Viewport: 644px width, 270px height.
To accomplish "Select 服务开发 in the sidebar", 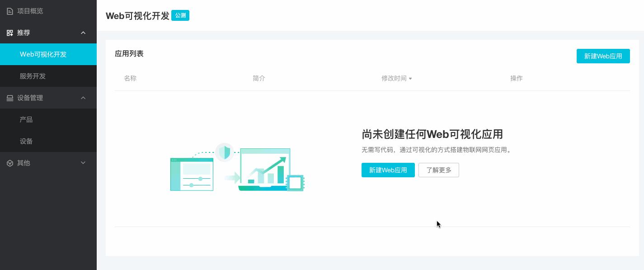I will pyautogui.click(x=33, y=76).
